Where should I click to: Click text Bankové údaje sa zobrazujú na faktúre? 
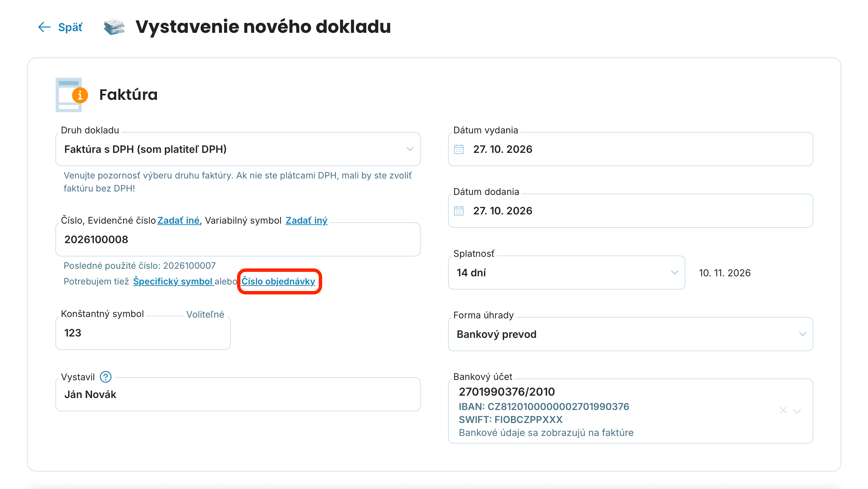[x=546, y=433]
